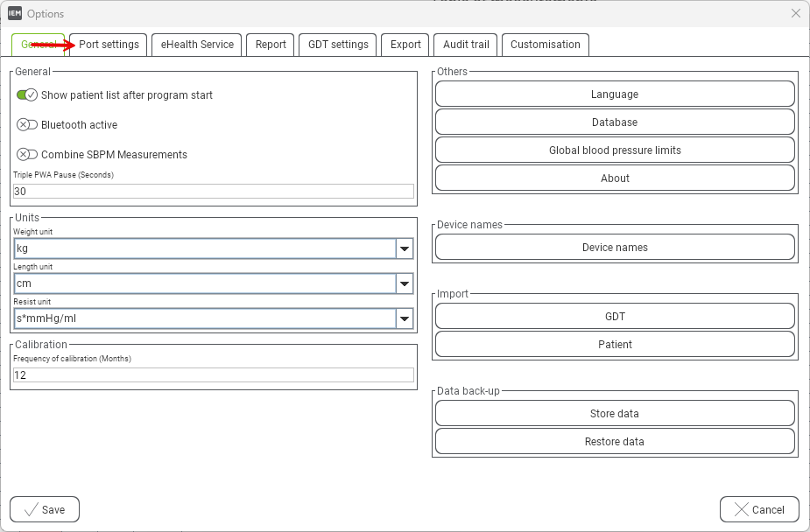Expand the Weight unit dropdown

click(404, 249)
